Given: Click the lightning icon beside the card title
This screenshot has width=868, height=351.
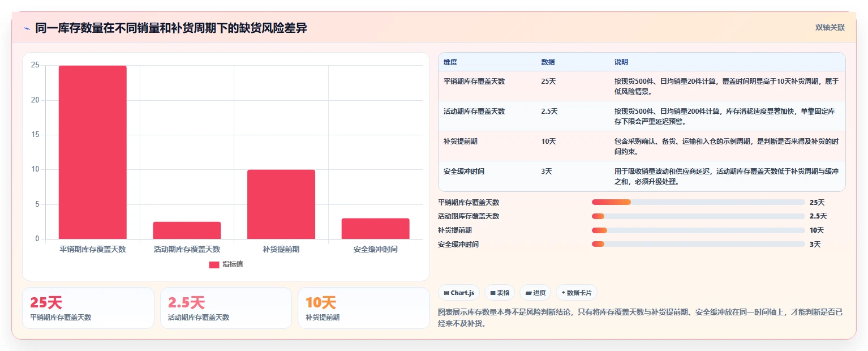Looking at the screenshot, I should 27,28.
